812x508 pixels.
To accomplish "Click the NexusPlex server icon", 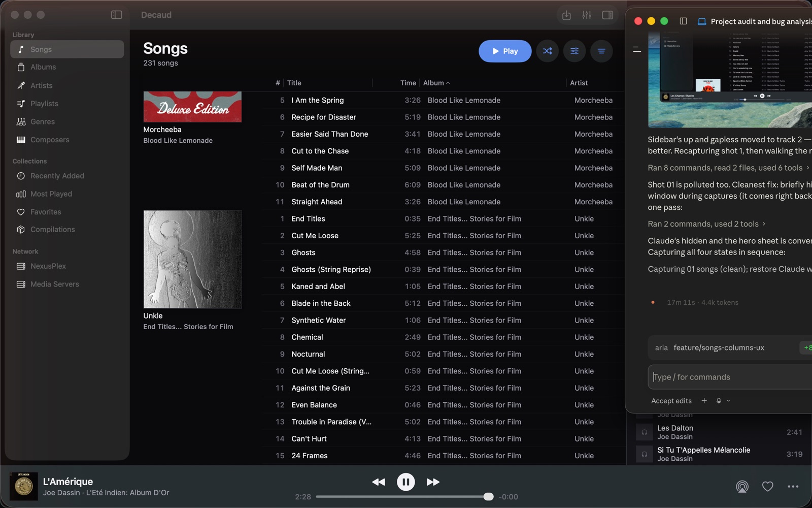I will pos(21,266).
